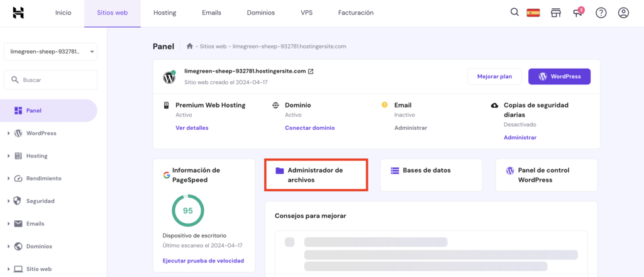Open the website selector dropdown
Viewport: 644px width, 277px height.
pos(50,52)
